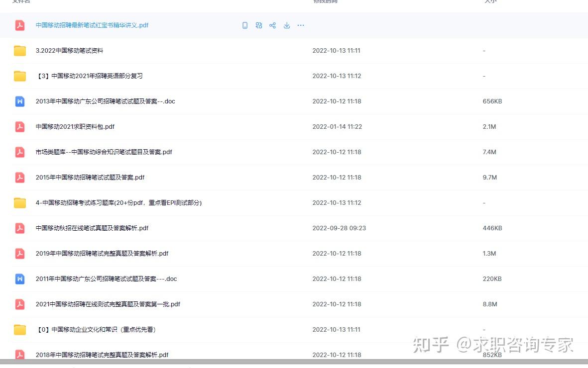Screen dimensions: 588x368
Task: Click the size value 220KB
Action: coord(492,279)
